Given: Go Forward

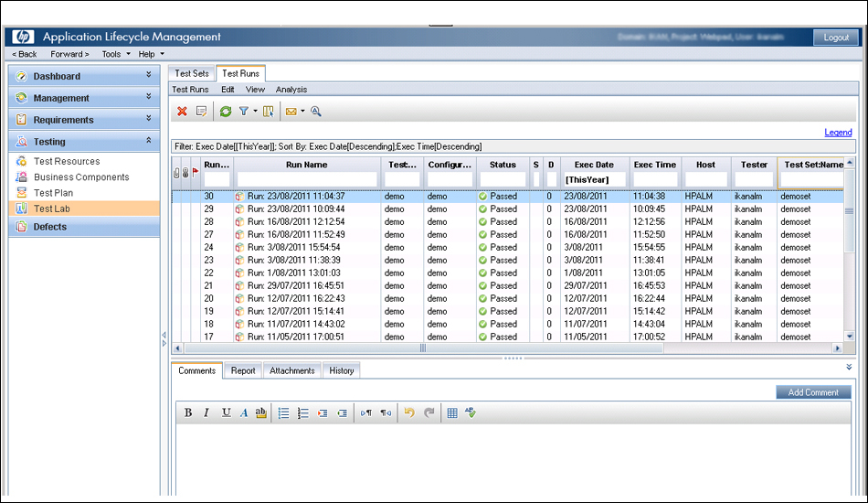Looking at the screenshot, I should tap(69, 54).
